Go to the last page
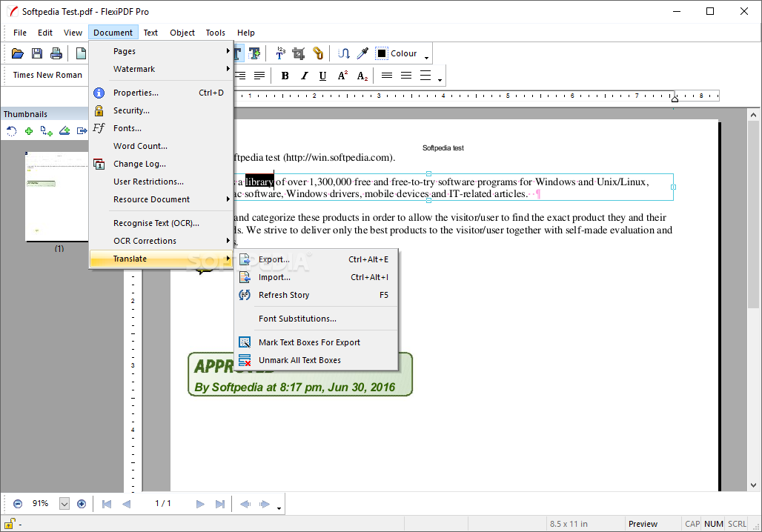 [219, 504]
